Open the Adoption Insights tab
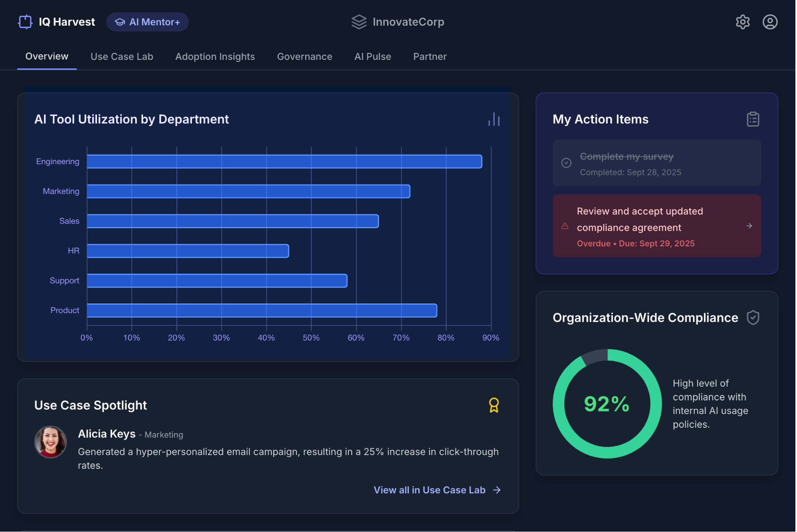The image size is (797, 532). tap(215, 57)
